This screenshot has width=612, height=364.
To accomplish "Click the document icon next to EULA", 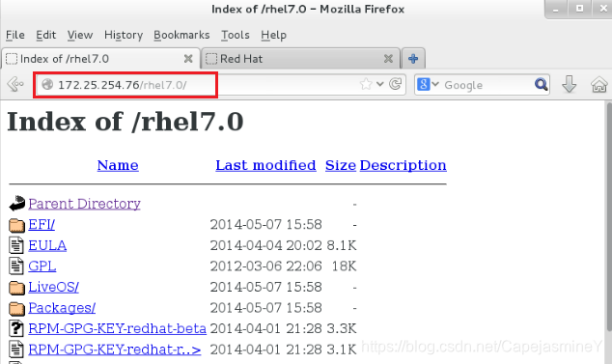I will (x=16, y=245).
